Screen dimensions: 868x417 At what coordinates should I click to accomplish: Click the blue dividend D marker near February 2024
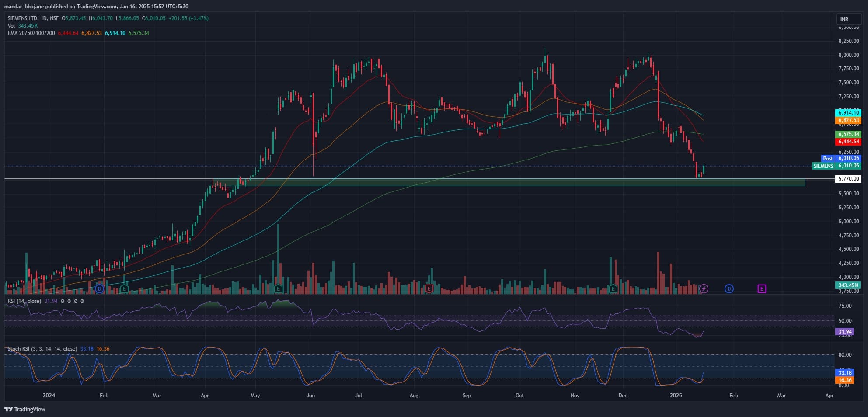point(100,288)
